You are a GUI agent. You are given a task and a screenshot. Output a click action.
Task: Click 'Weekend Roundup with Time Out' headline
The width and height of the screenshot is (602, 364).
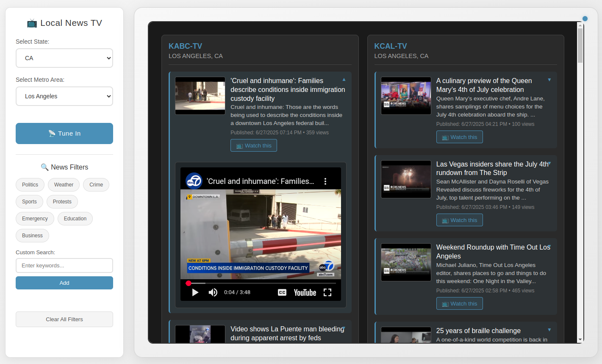pyautogui.click(x=493, y=252)
